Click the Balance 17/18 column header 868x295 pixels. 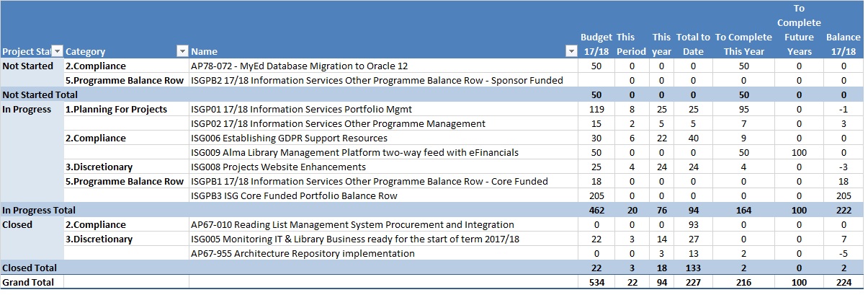pos(843,44)
